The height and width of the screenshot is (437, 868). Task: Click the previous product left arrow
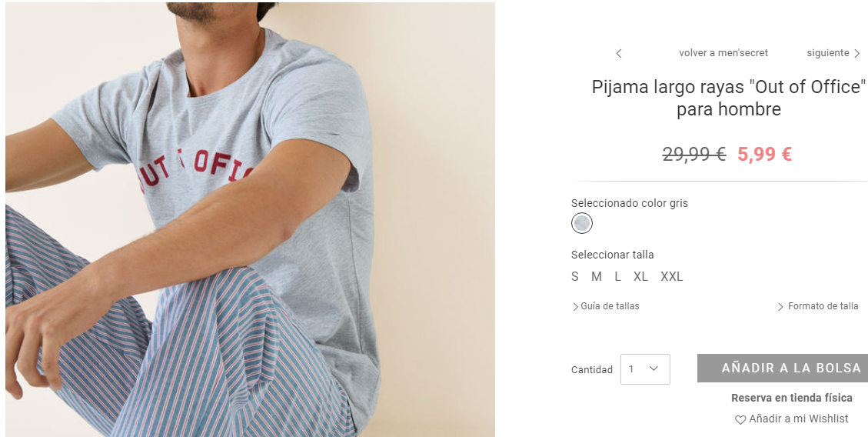(x=618, y=54)
